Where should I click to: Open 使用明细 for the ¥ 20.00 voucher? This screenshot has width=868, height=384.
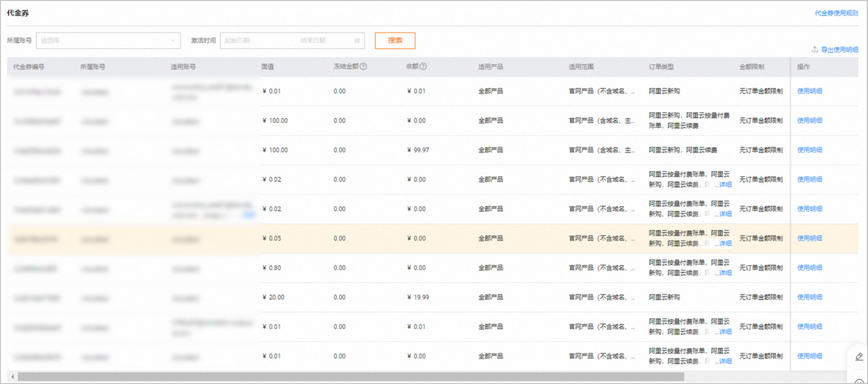coord(809,297)
